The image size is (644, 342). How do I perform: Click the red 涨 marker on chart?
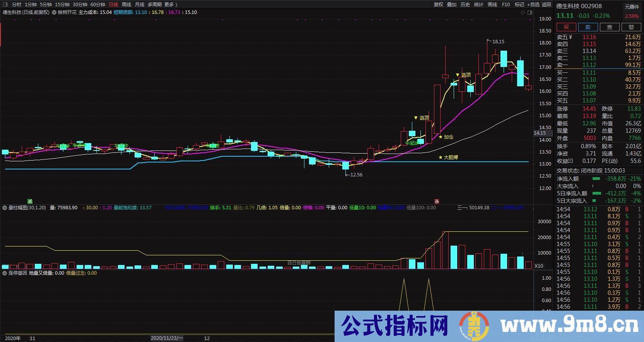[437, 202]
